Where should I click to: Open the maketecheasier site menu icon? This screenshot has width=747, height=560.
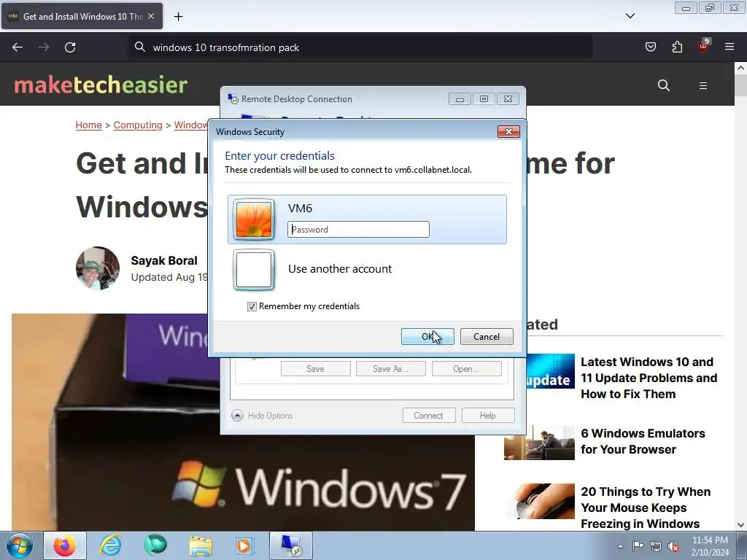click(703, 86)
